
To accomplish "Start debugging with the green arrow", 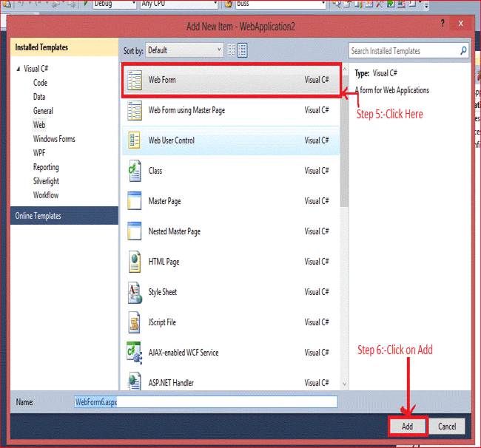I will [86, 3].
